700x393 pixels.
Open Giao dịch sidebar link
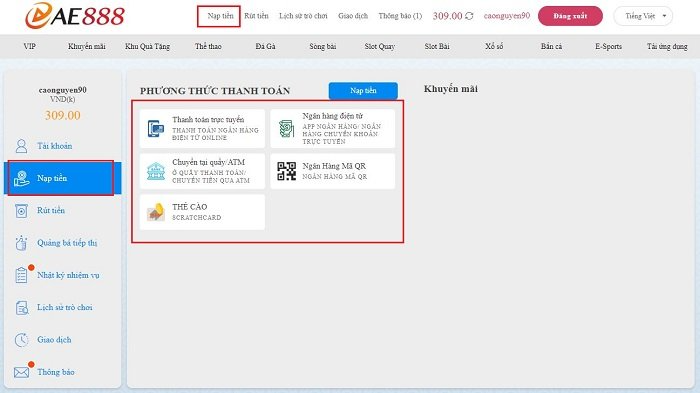pyautogui.click(x=54, y=340)
